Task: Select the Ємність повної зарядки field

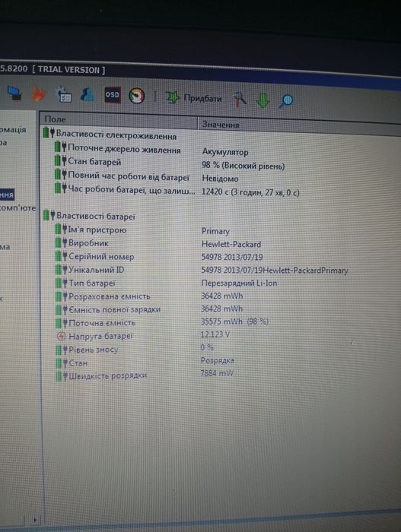Action: point(108,309)
